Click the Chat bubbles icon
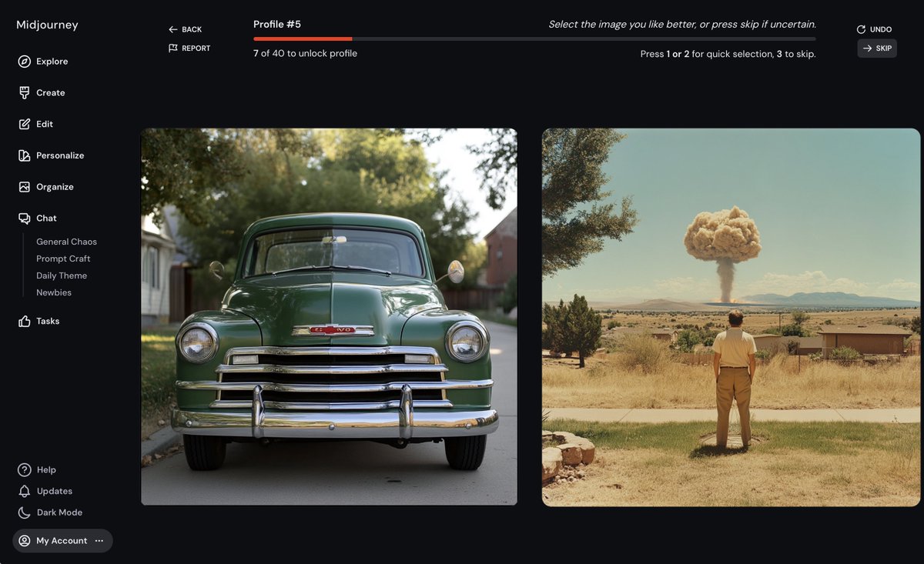The height and width of the screenshot is (564, 924). pos(25,219)
